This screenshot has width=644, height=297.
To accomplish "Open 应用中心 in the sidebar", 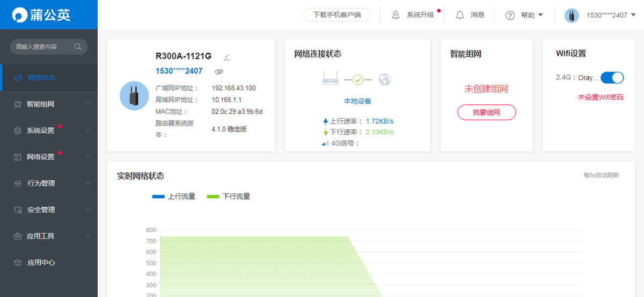I will [x=41, y=263].
